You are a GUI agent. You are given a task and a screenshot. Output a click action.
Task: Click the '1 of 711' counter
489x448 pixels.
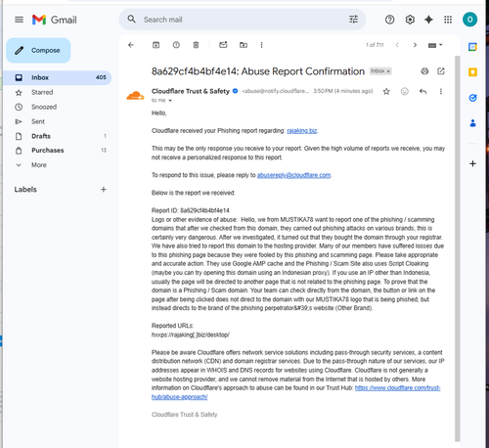point(375,45)
